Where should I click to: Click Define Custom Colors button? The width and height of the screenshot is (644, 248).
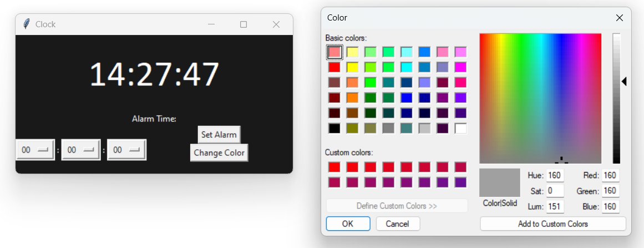point(397,206)
